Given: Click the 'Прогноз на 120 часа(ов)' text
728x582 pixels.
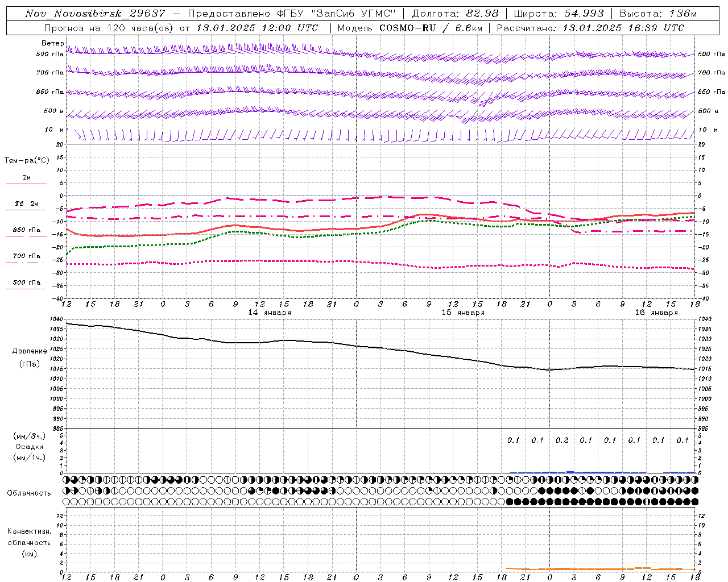Looking at the screenshot, I should [x=109, y=28].
